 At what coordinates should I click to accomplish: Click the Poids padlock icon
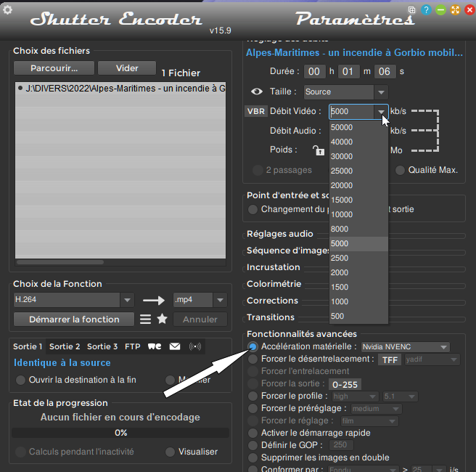[319, 150]
